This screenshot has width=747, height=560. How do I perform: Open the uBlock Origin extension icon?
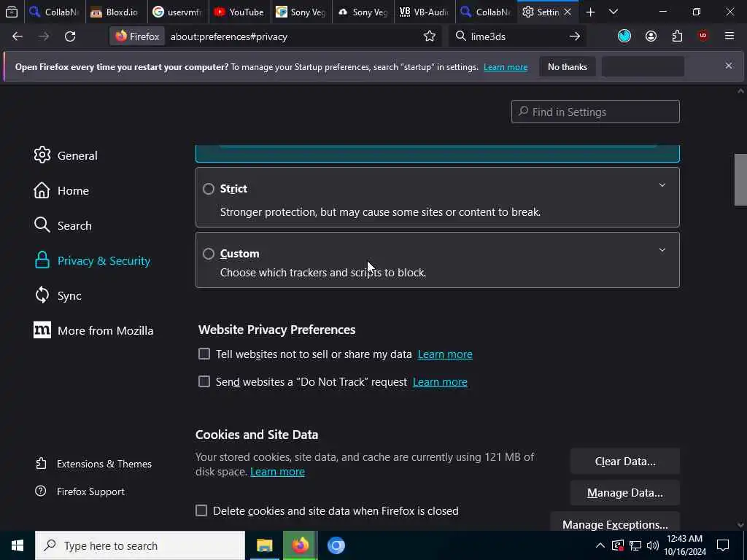703,36
